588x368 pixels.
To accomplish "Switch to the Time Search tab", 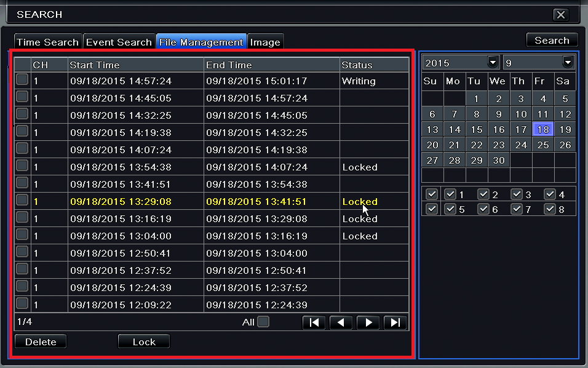I will pyautogui.click(x=47, y=42).
